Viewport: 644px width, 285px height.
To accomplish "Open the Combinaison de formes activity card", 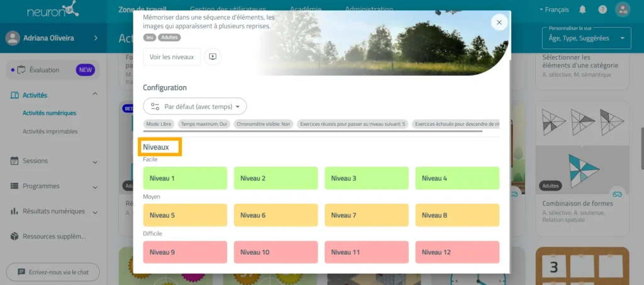I will coord(582,168).
